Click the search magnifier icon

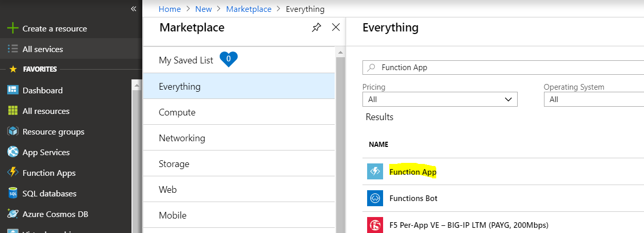[370, 68]
